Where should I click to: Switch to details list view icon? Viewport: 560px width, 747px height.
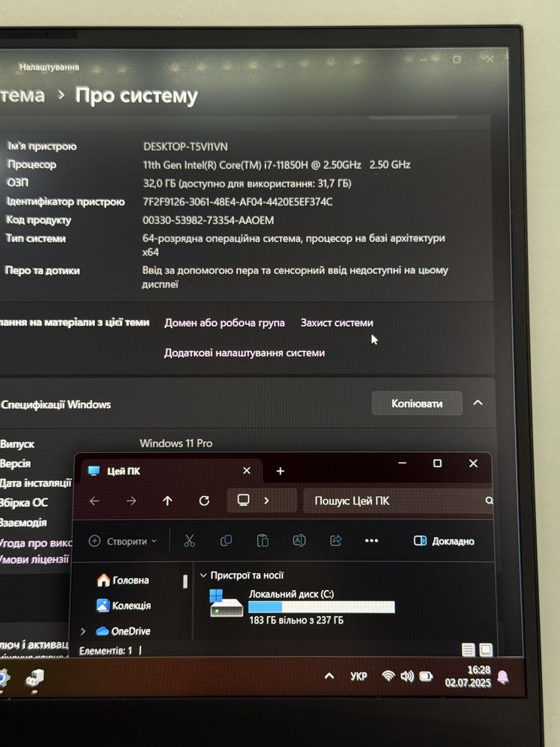click(x=469, y=650)
